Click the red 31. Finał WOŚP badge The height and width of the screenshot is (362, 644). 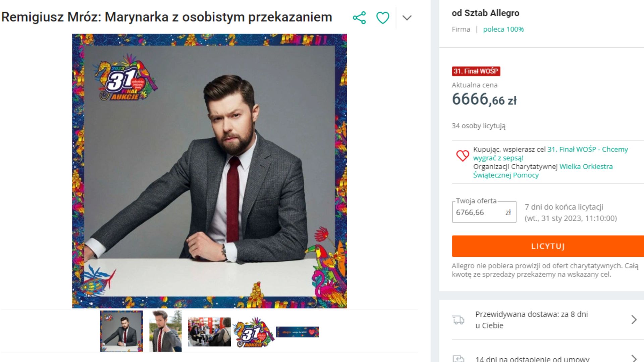tap(476, 71)
